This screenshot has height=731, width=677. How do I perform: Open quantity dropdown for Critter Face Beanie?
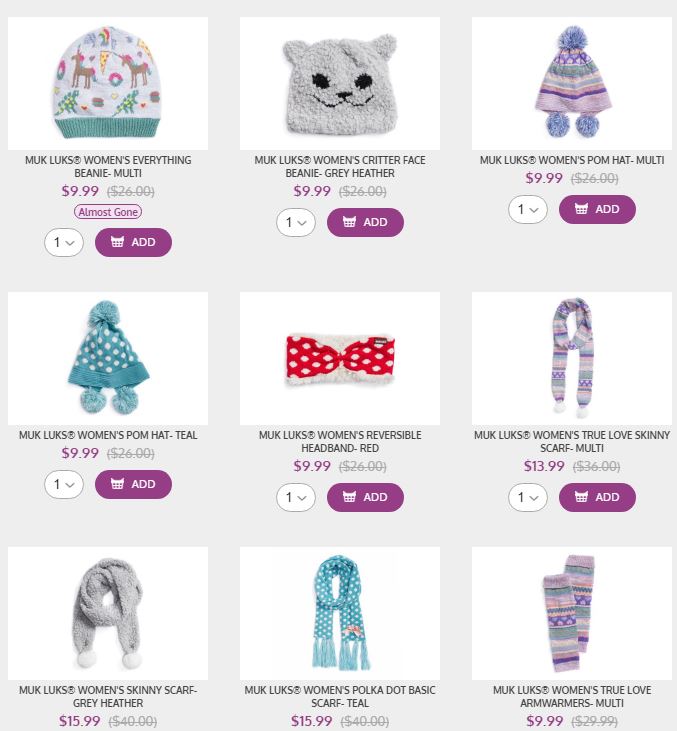296,222
